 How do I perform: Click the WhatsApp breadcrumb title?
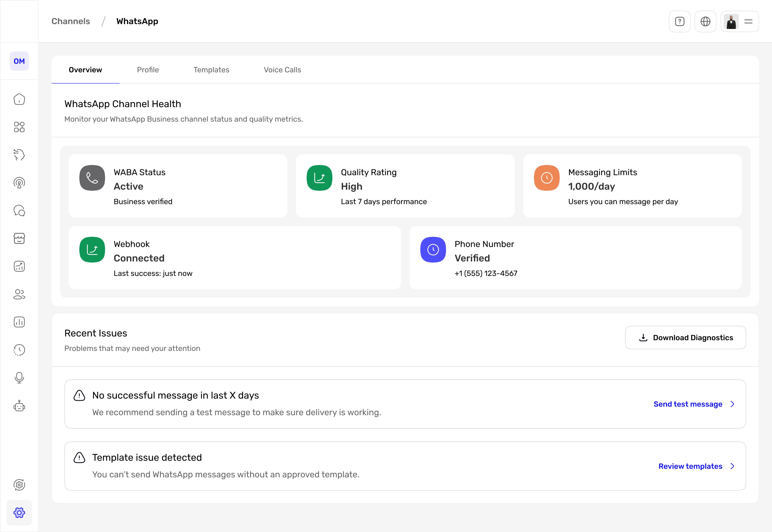[x=137, y=21]
